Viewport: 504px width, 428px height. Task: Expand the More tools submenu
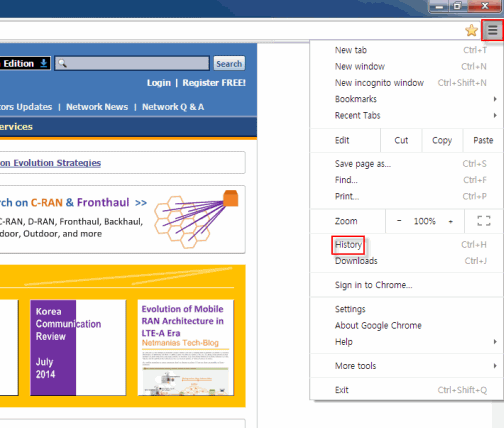point(406,366)
